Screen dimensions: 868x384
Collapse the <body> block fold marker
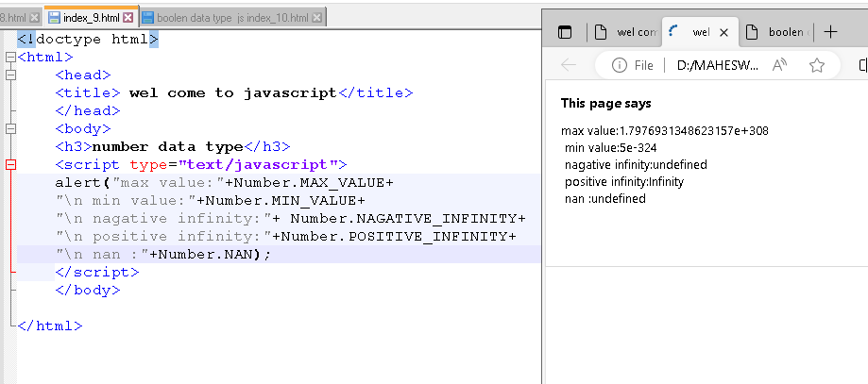click(11, 128)
